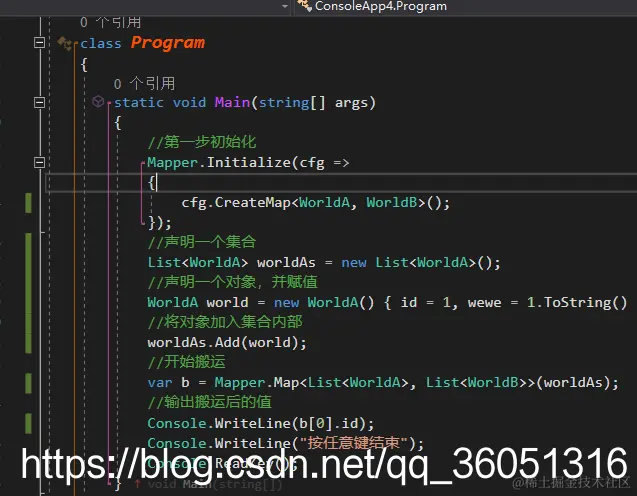Collapse the class Program code block
Screen dimensions: 637x496
point(39,42)
